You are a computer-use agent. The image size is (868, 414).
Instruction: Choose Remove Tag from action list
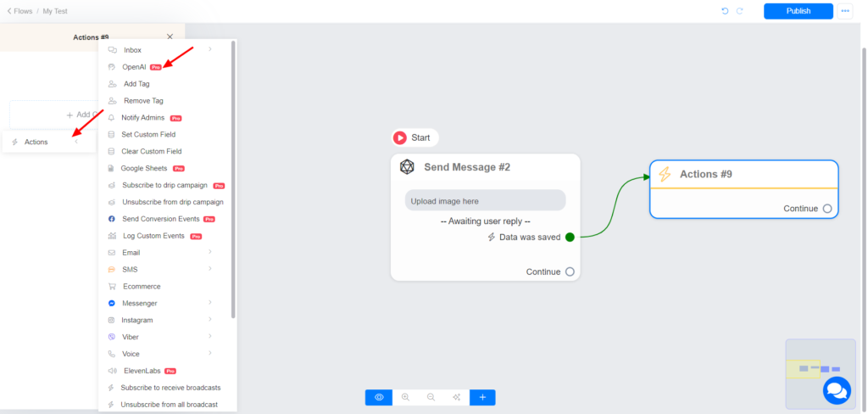(x=143, y=101)
